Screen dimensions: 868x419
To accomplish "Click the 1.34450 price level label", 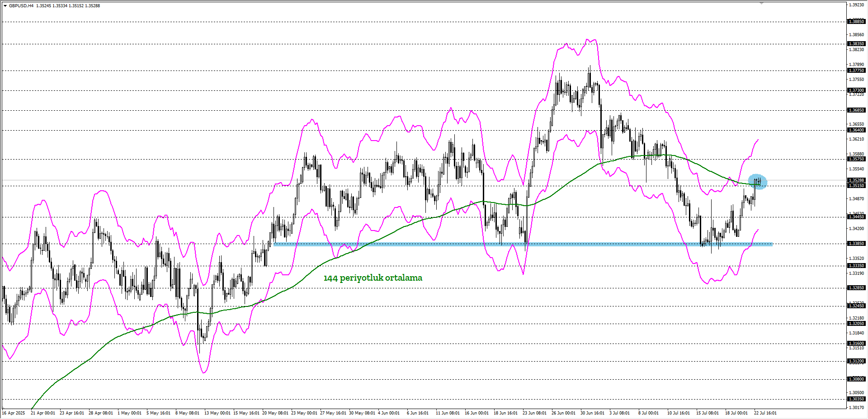I will (856, 217).
